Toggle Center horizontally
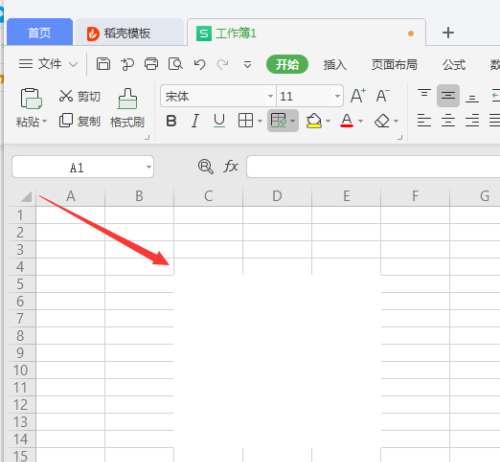Image resolution: width=500 pixels, height=462 pixels. (x=448, y=121)
